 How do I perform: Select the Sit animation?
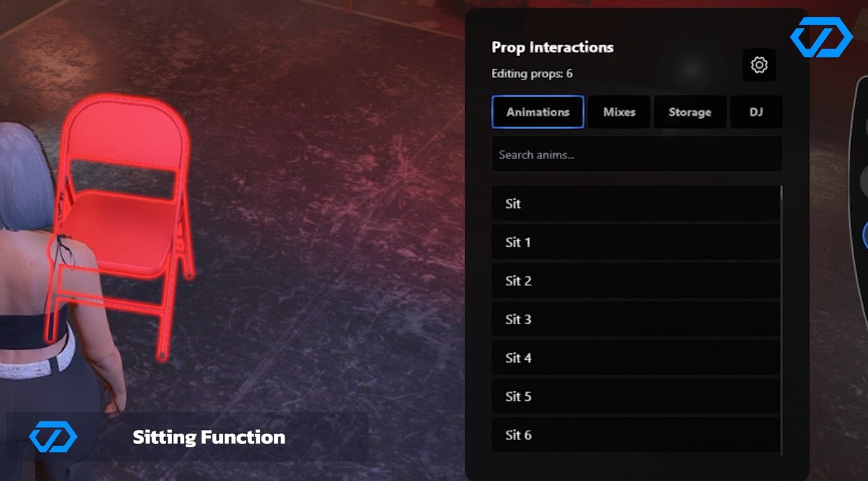[635, 203]
